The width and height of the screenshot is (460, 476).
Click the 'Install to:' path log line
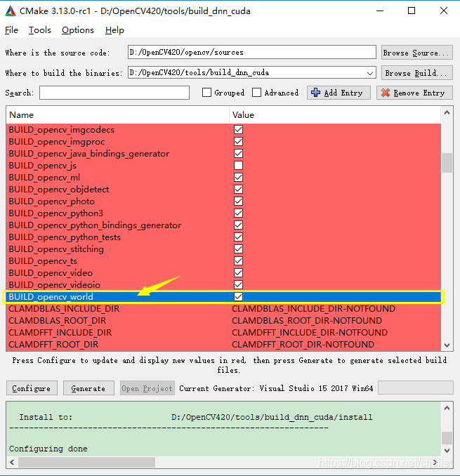[x=196, y=417]
